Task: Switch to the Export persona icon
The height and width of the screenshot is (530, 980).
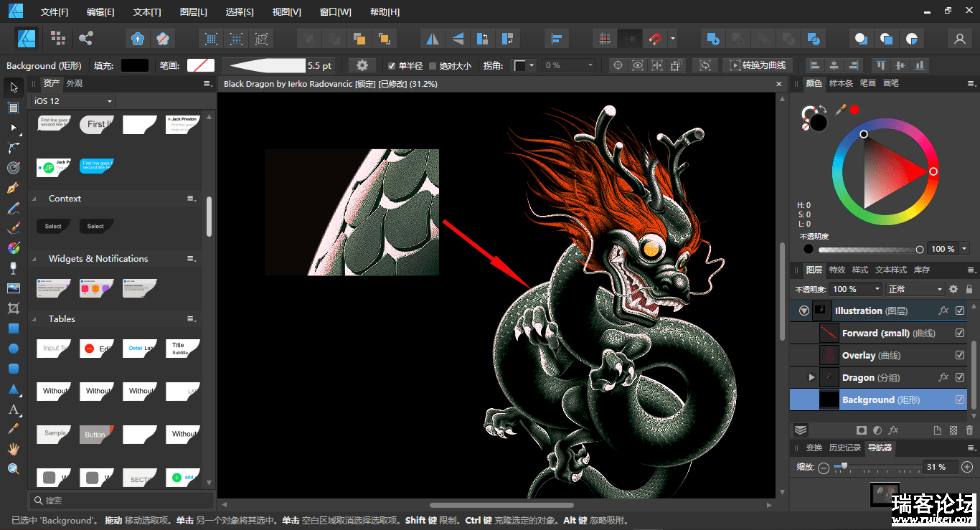Action: 85,38
